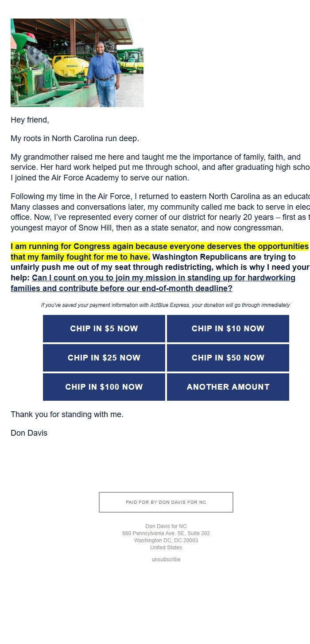
Task: Donate $100 with the Chip In button
Action: point(104,387)
